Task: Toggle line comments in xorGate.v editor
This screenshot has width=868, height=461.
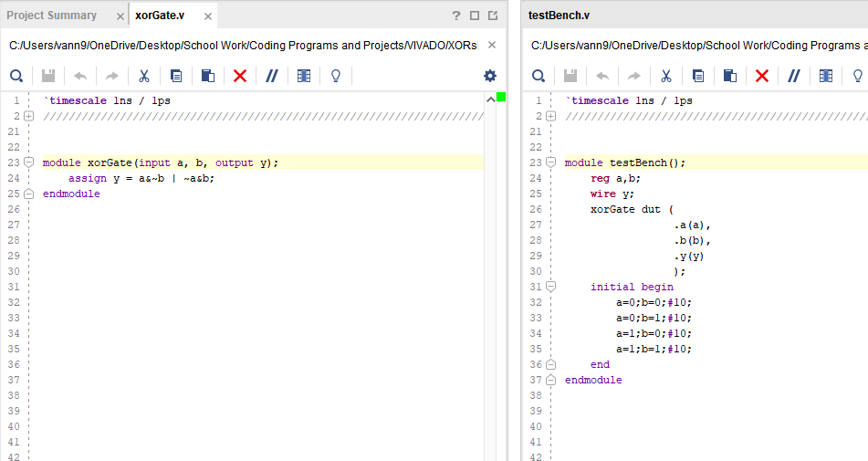Action: 271,76
